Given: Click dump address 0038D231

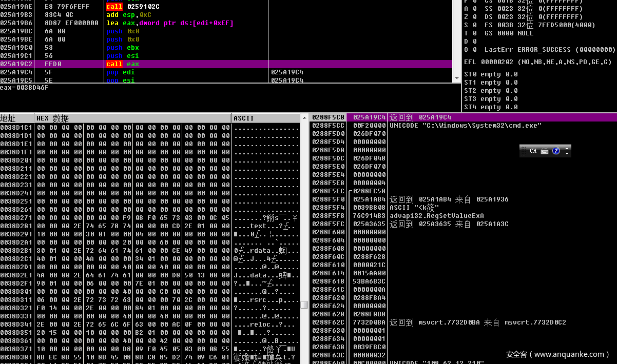Looking at the screenshot, I should coord(16,185).
